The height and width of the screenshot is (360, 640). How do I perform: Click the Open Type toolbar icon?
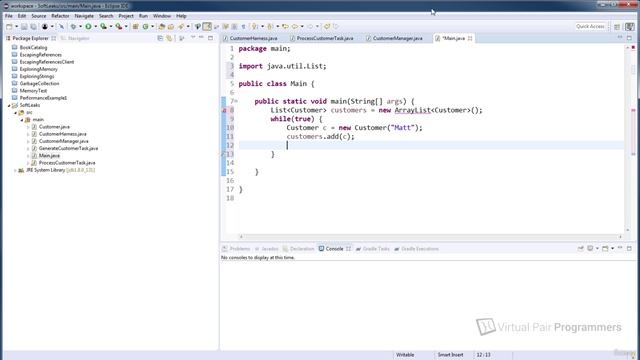[x=162, y=27]
